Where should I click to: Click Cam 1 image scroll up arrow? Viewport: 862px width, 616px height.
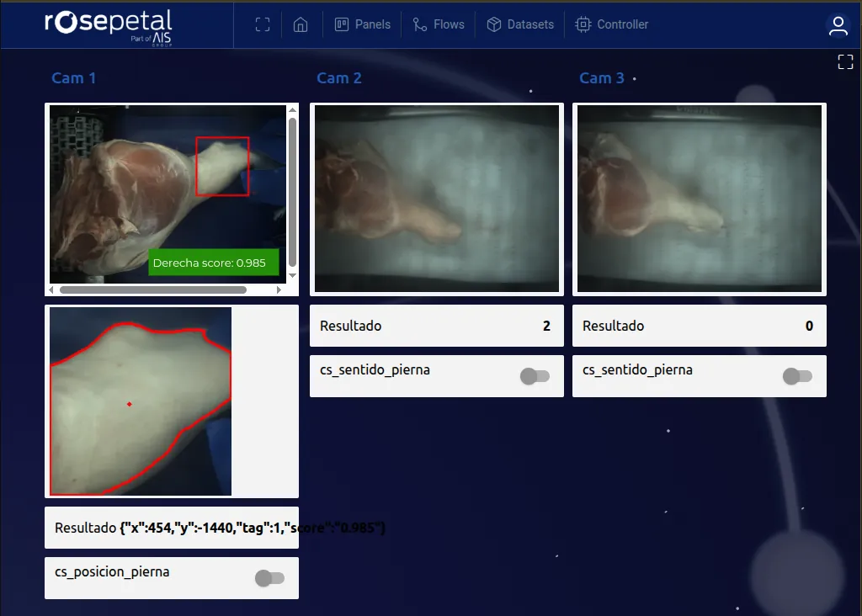292,110
